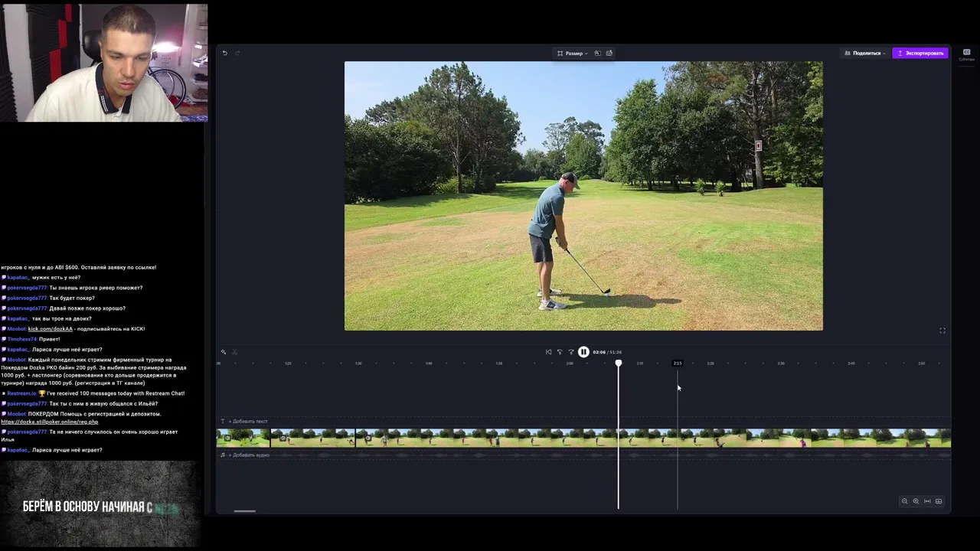
Task: Rewind using the back-skip arrow
Action: pos(560,352)
